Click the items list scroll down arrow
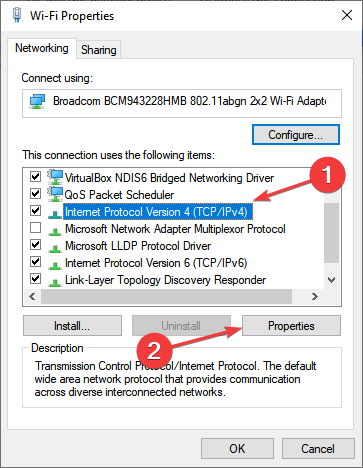Image resolution: width=363 pixels, height=468 pixels. [331, 280]
